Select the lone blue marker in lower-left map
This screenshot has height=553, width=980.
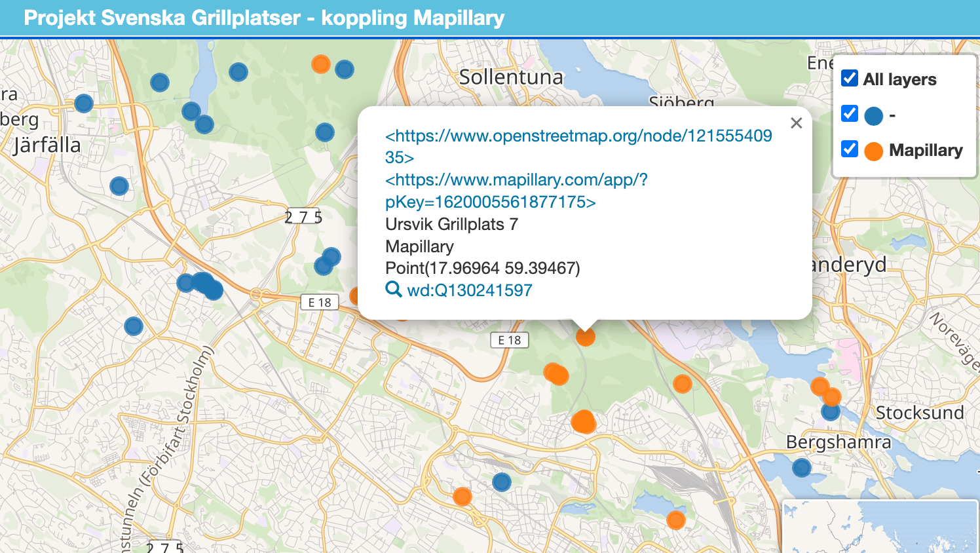[134, 326]
